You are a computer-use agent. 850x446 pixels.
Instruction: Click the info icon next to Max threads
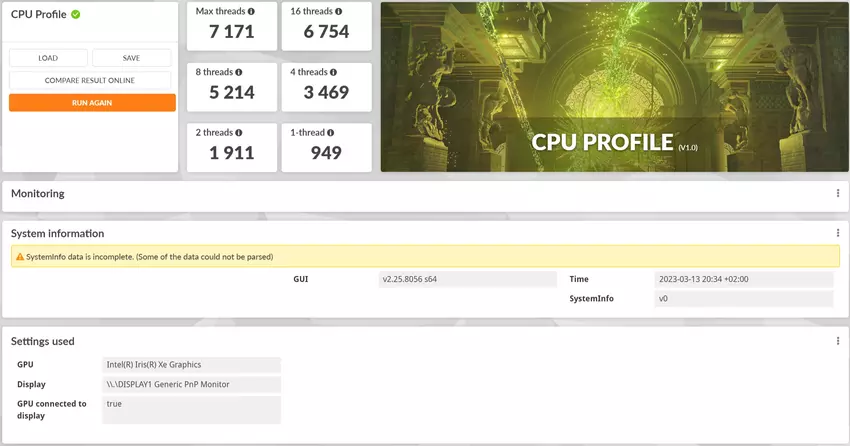point(250,12)
